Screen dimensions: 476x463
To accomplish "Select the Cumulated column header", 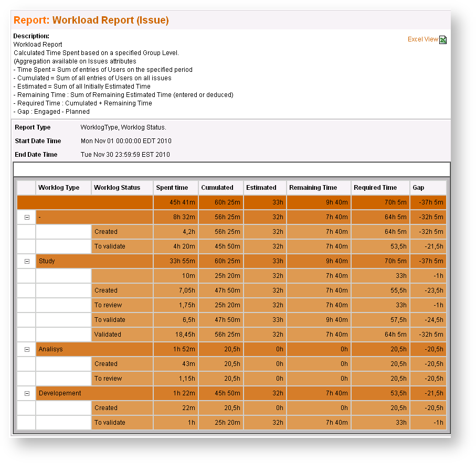I will pos(217,187).
